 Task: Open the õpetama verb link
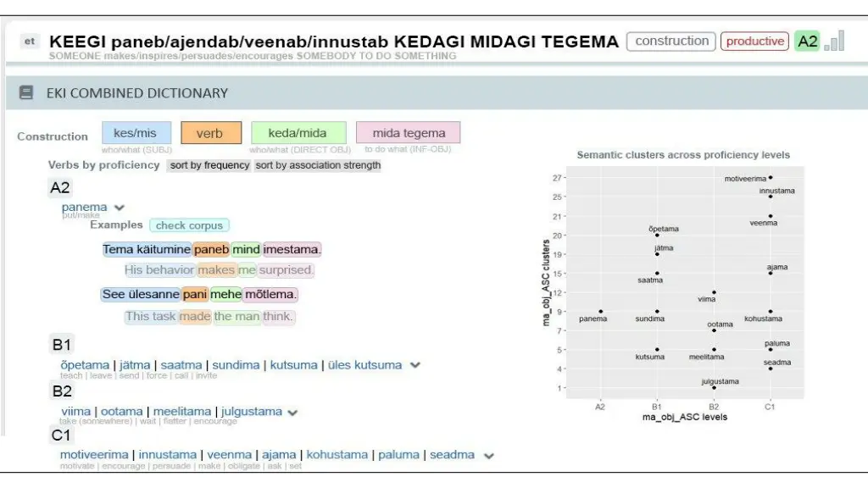(x=85, y=365)
